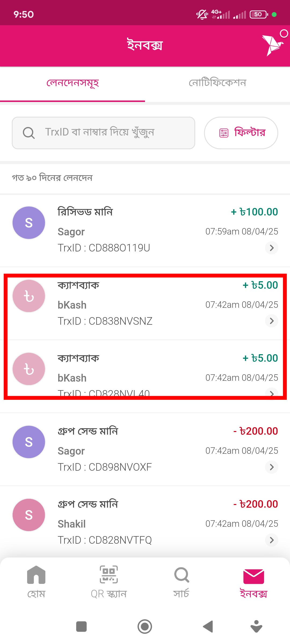This screenshot has width=290, height=644.
Task: Tap Shakil's pink S avatar
Action: coord(29,515)
